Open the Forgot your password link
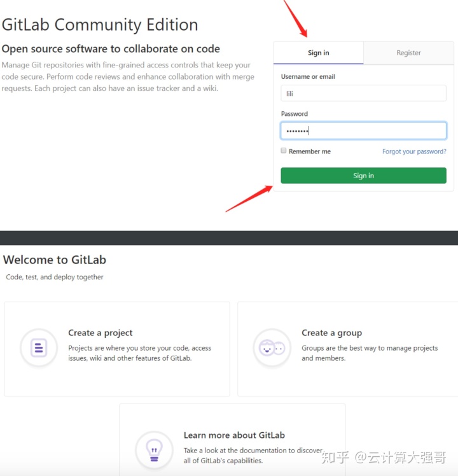Image resolution: width=458 pixels, height=476 pixels. (414, 151)
